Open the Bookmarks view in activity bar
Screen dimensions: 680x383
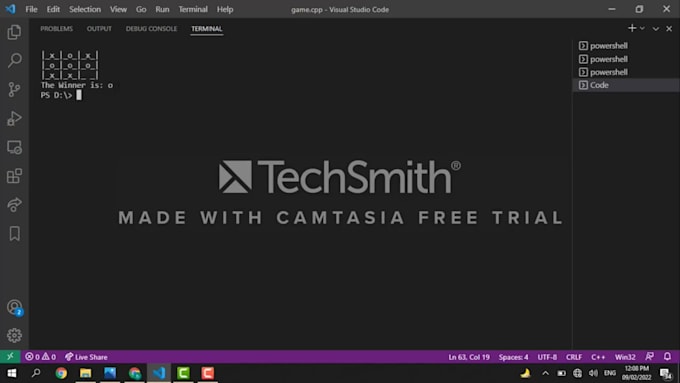tap(14, 234)
